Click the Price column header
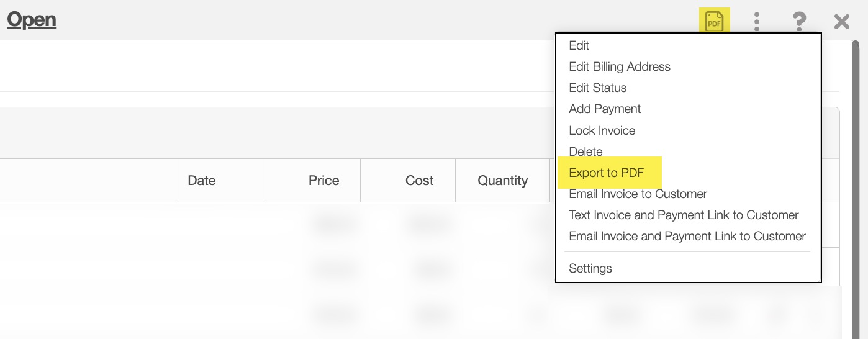 click(x=323, y=181)
